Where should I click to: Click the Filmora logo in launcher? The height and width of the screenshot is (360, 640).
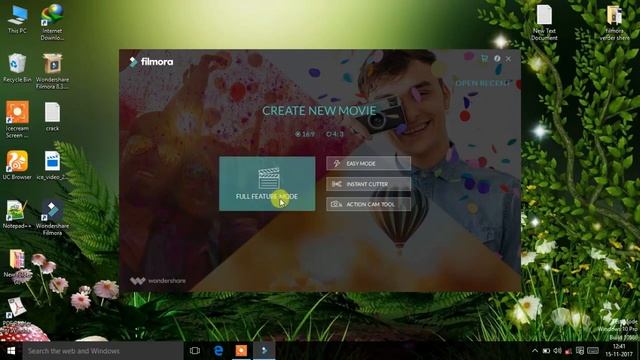click(x=151, y=62)
